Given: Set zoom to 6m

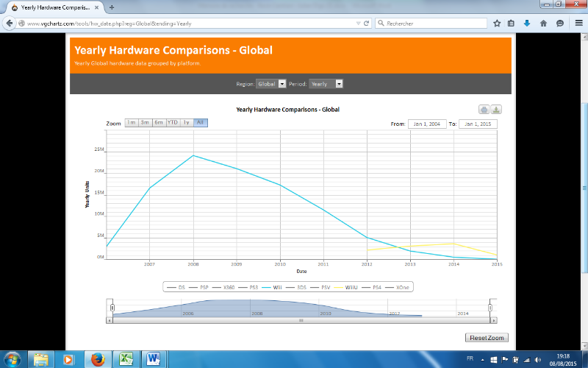Looking at the screenshot, I should click(x=159, y=122).
